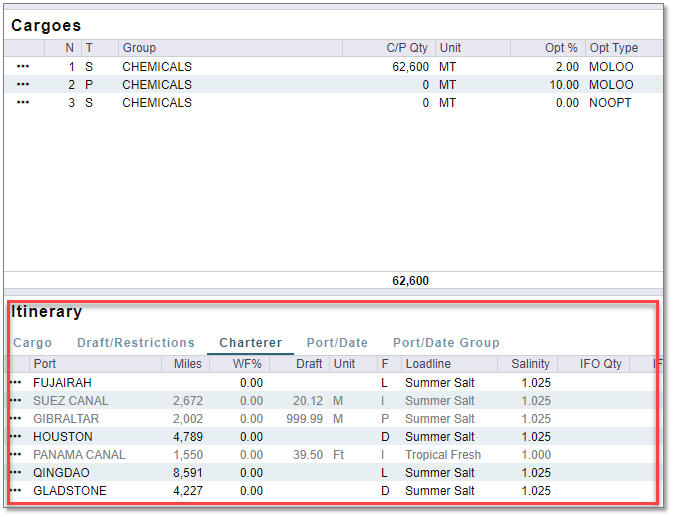This screenshot has width=673, height=517.
Task: Open row menu for HOUSTON port
Action: [15, 437]
